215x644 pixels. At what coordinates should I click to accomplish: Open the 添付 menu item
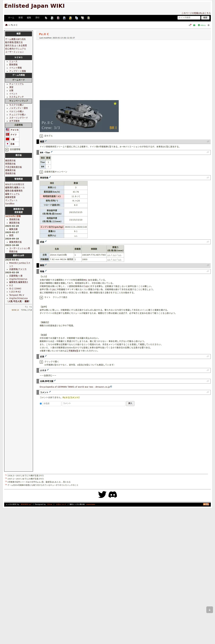[x=37, y=18]
